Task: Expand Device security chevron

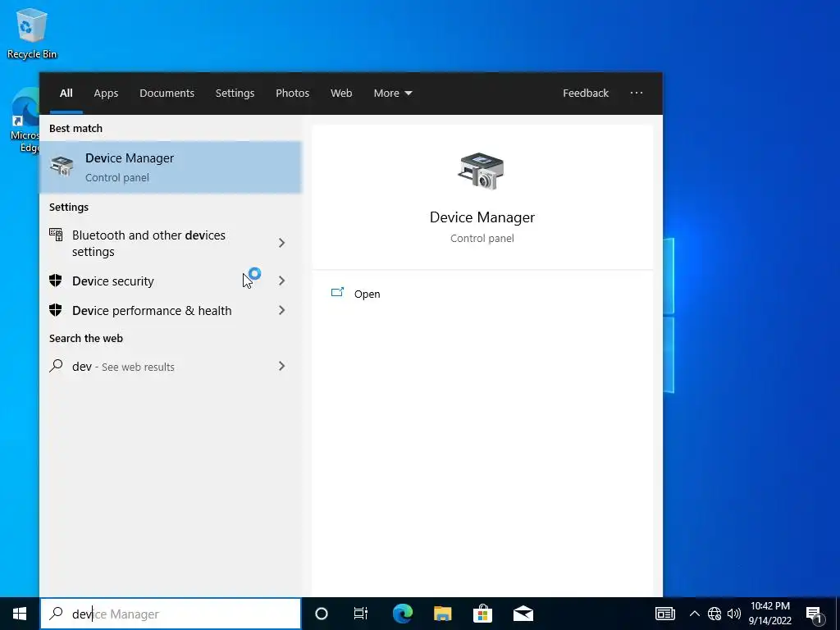Action: point(282,281)
